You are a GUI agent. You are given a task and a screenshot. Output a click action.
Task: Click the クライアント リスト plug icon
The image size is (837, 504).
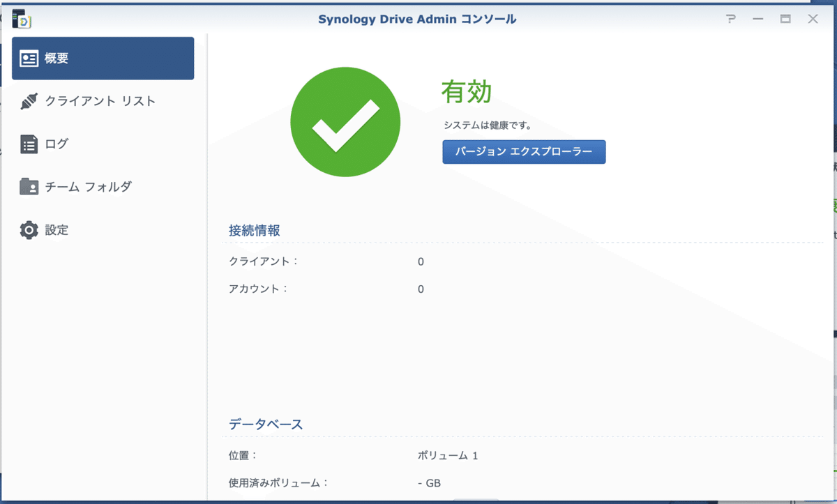pos(28,101)
